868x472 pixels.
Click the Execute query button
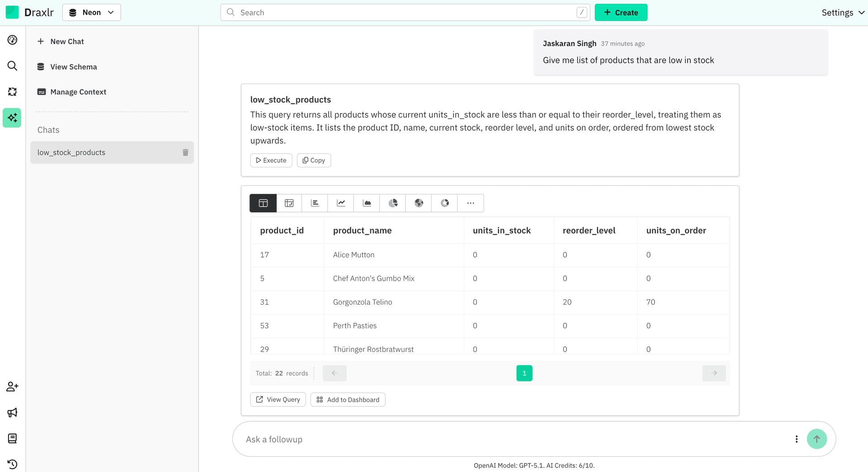(271, 160)
